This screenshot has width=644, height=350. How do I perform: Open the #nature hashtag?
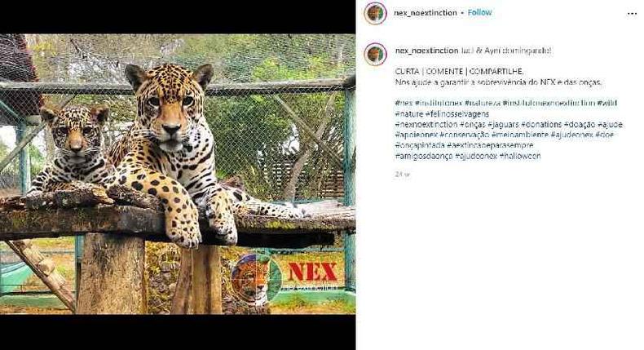click(x=409, y=113)
